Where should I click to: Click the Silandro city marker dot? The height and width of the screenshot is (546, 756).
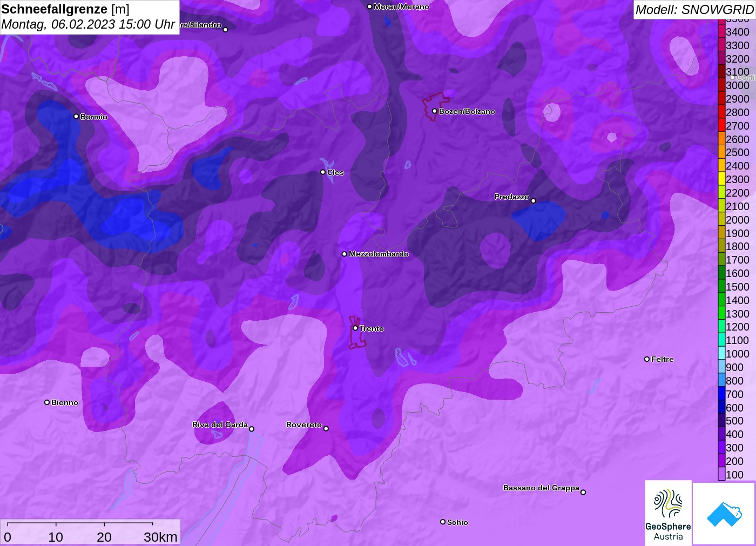[x=225, y=29]
